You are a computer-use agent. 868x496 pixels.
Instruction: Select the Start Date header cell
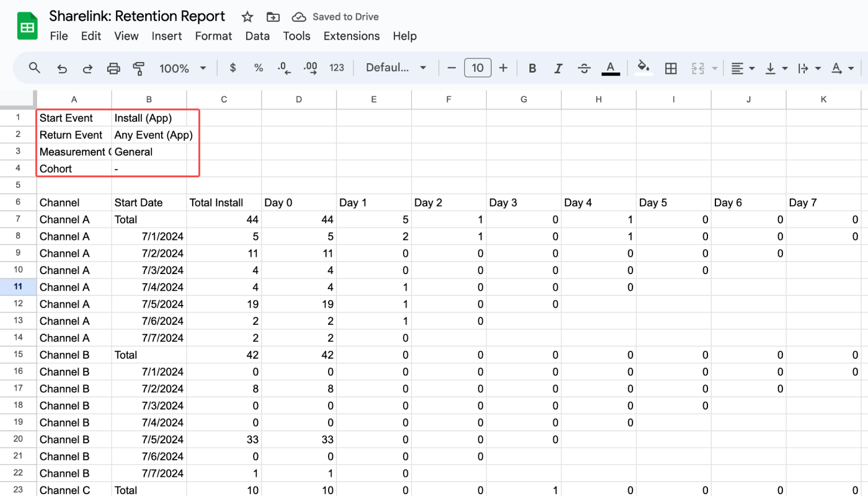pos(149,203)
